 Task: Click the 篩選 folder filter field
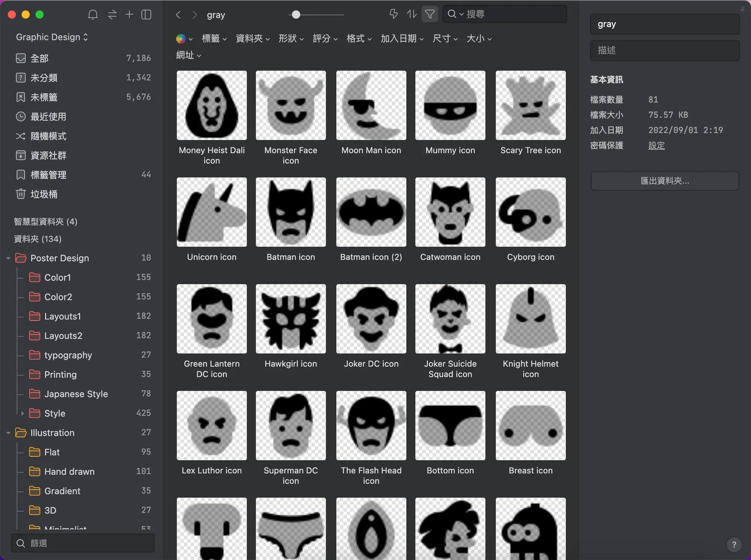click(83, 543)
